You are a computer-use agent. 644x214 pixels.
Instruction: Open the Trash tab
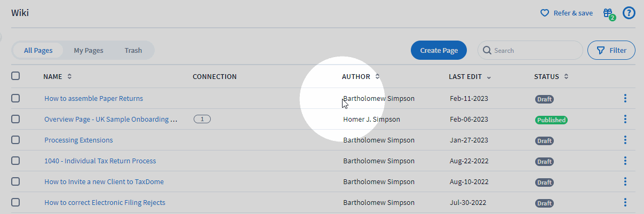[133, 51]
